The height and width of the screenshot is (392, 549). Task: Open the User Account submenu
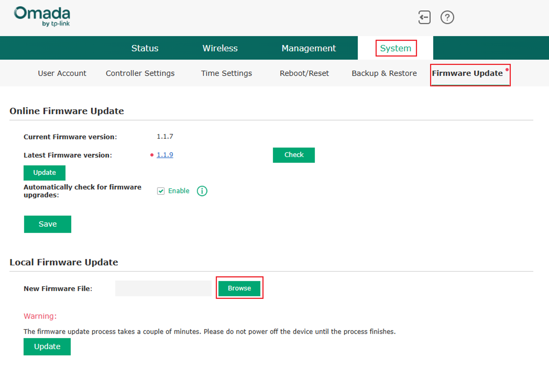click(x=62, y=73)
